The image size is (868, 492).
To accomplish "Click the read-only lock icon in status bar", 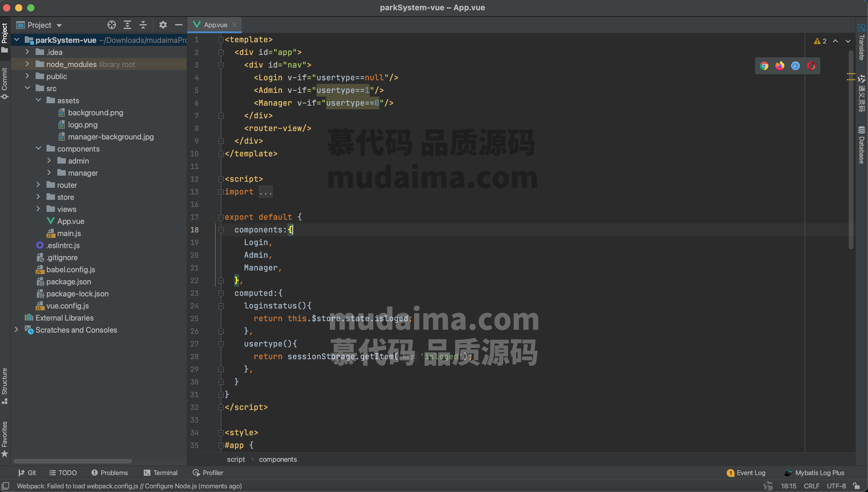I will [857, 486].
